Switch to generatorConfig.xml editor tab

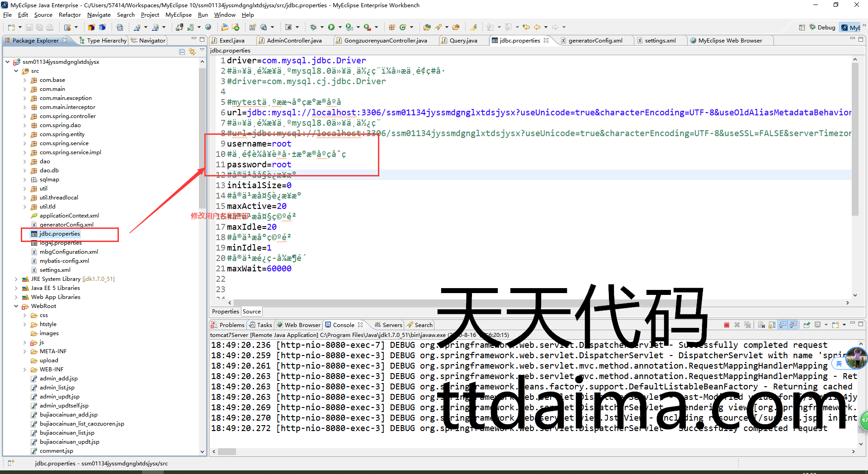pyautogui.click(x=594, y=41)
